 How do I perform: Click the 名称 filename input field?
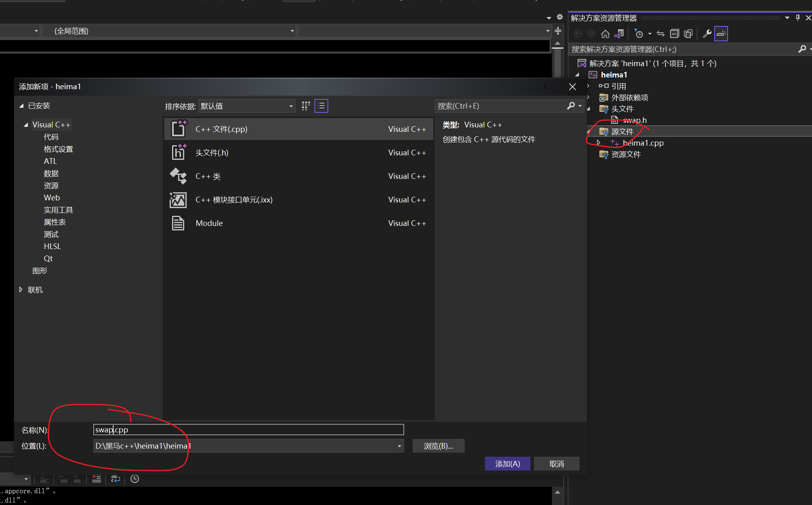click(248, 430)
